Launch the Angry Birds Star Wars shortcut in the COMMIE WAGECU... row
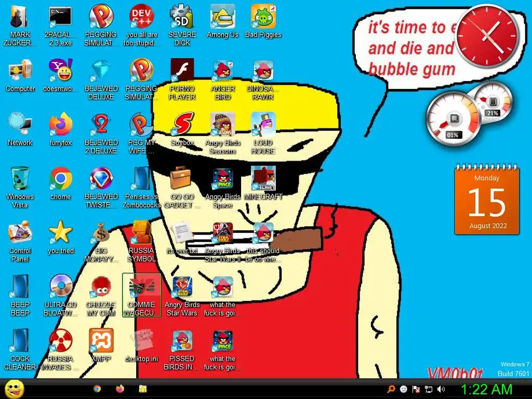 (x=182, y=295)
